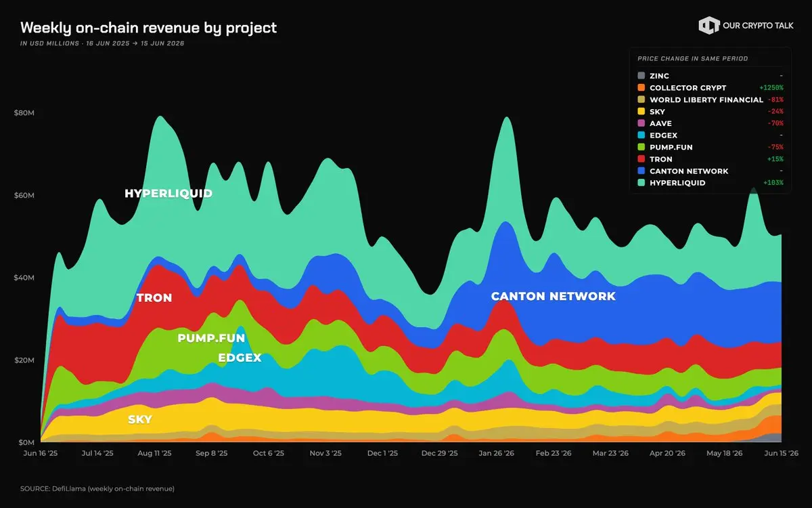Click the CANTON NETWORK legend label

689,171
